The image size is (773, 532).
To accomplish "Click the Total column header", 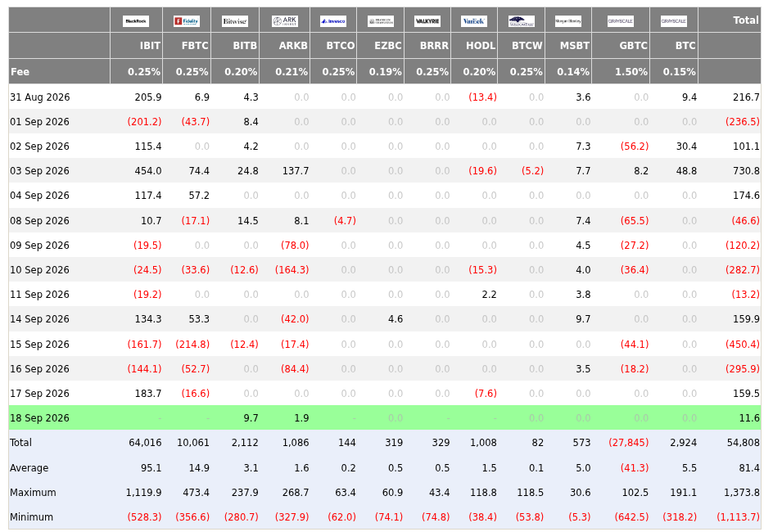I will click(x=745, y=20).
